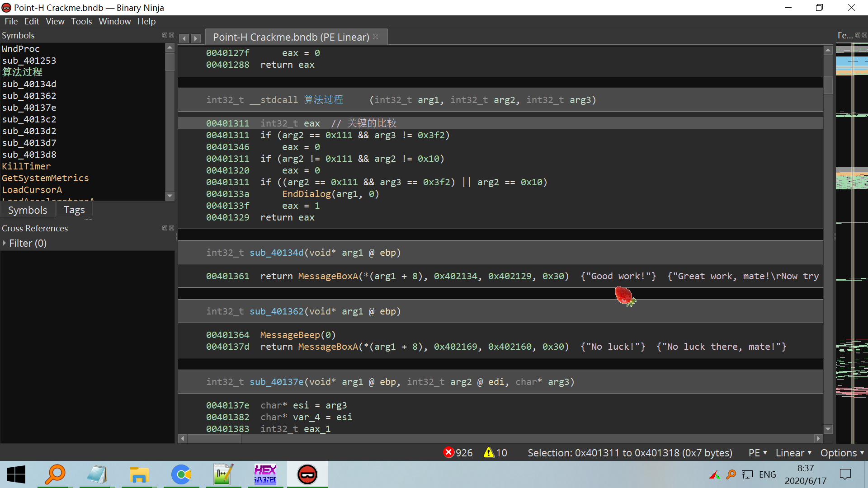Open Binary Ninja from the taskbar

307,474
